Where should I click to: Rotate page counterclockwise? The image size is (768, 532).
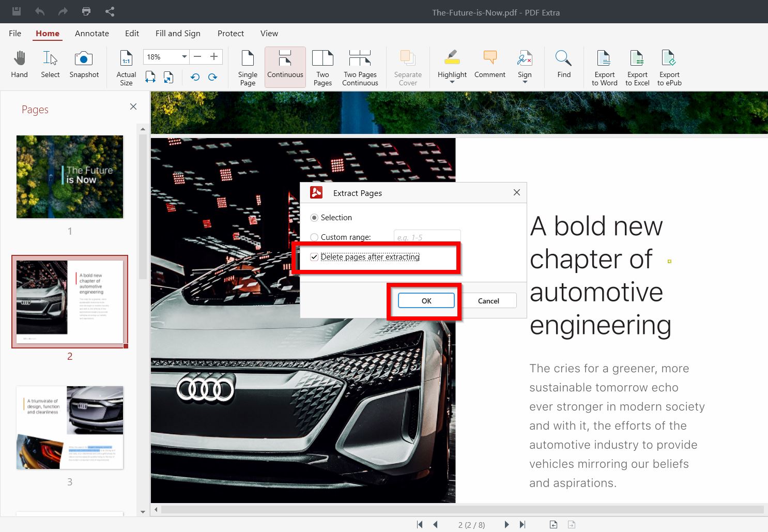(195, 77)
